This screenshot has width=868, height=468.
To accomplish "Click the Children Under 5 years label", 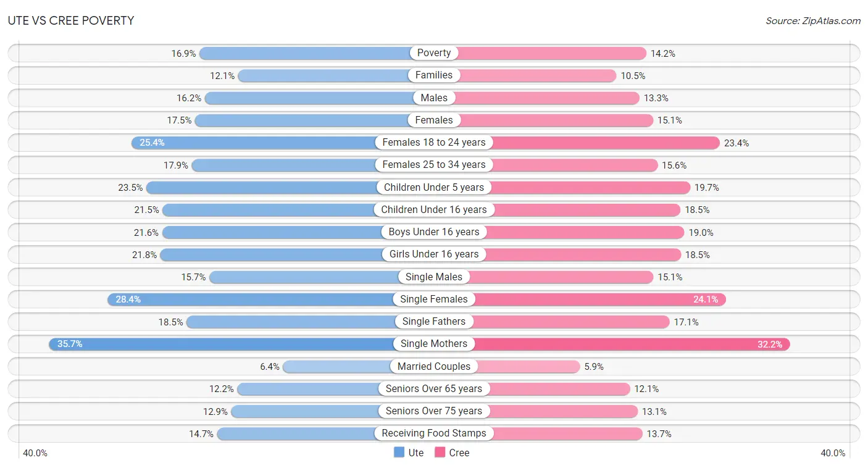I will pos(434,187).
